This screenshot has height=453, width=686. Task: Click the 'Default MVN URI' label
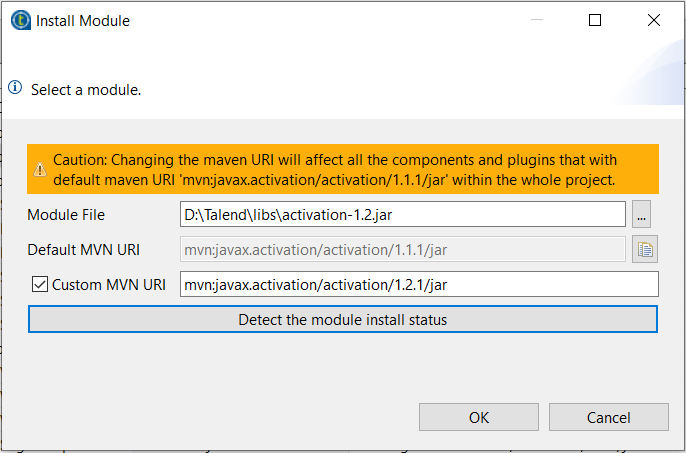pos(85,250)
